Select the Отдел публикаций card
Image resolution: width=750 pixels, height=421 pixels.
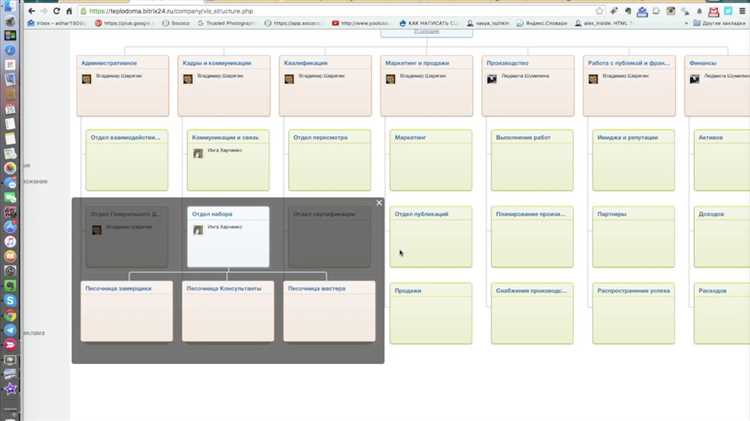point(431,237)
